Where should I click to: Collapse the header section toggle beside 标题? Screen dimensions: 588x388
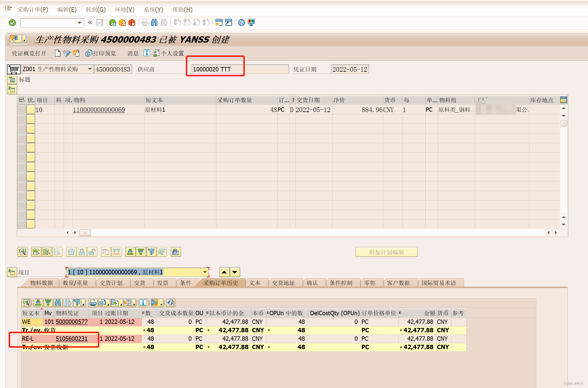(12, 80)
